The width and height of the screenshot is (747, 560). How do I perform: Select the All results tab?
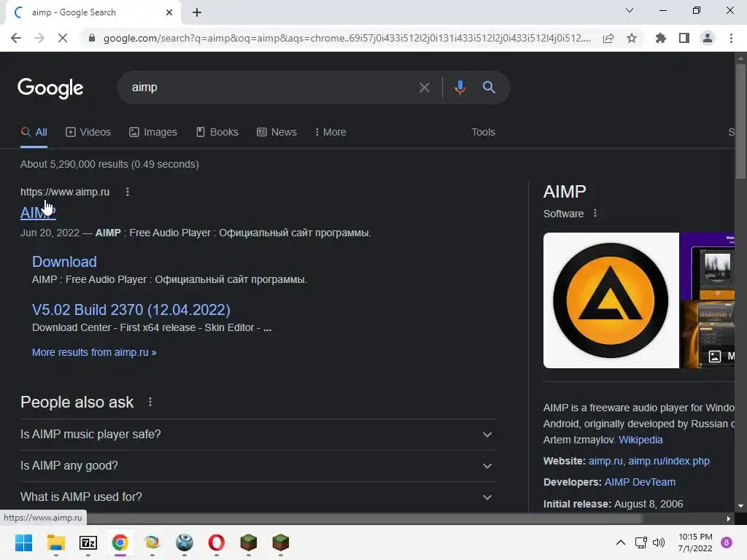coord(34,133)
